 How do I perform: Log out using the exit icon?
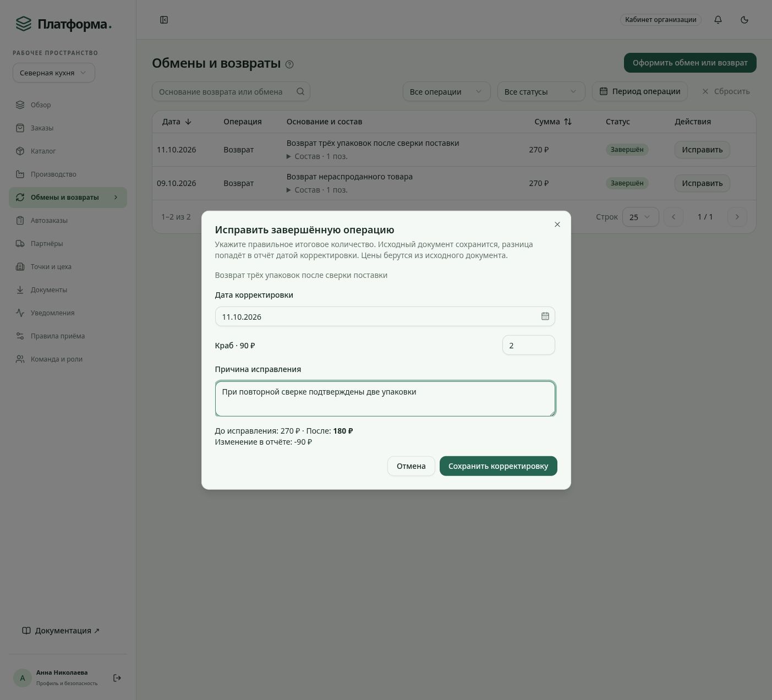click(x=117, y=678)
